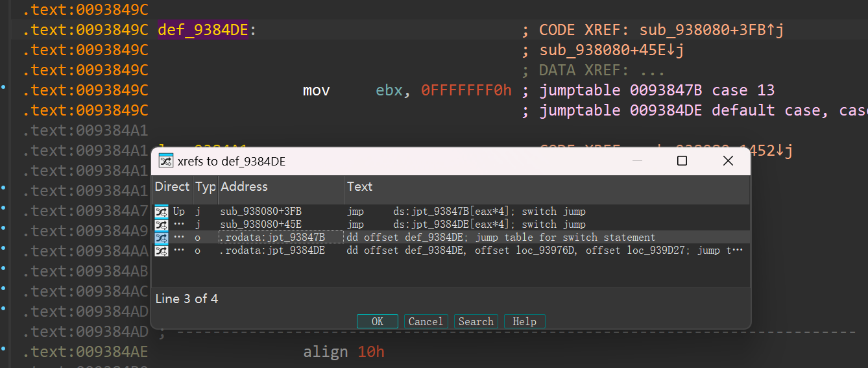Cancel the xrefs dialog

426,321
